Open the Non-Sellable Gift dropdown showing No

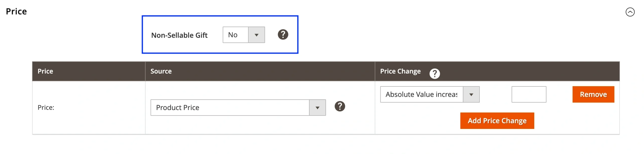point(235,35)
